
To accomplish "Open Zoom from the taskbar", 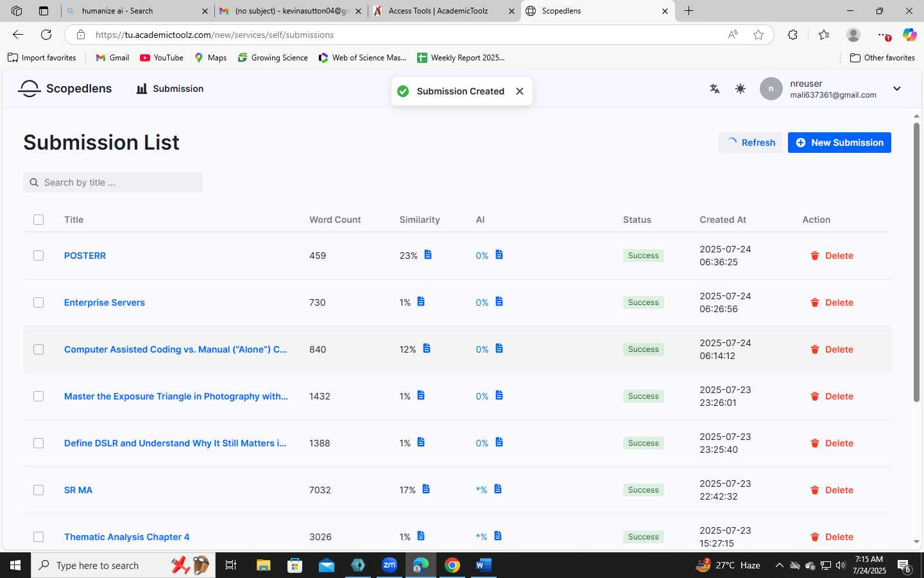I will click(389, 565).
